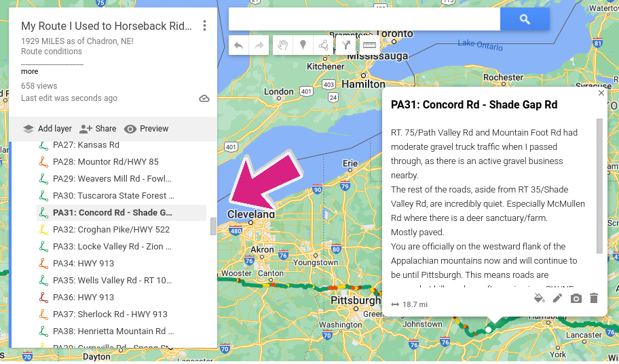The width and height of the screenshot is (619, 364).
Task: Click the PA31 info window title
Action: coord(474,105)
